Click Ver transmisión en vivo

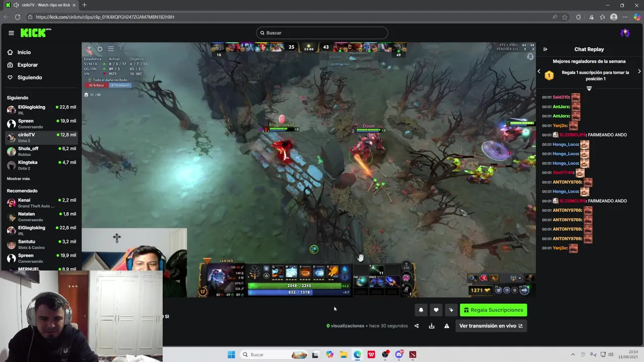[x=491, y=326]
